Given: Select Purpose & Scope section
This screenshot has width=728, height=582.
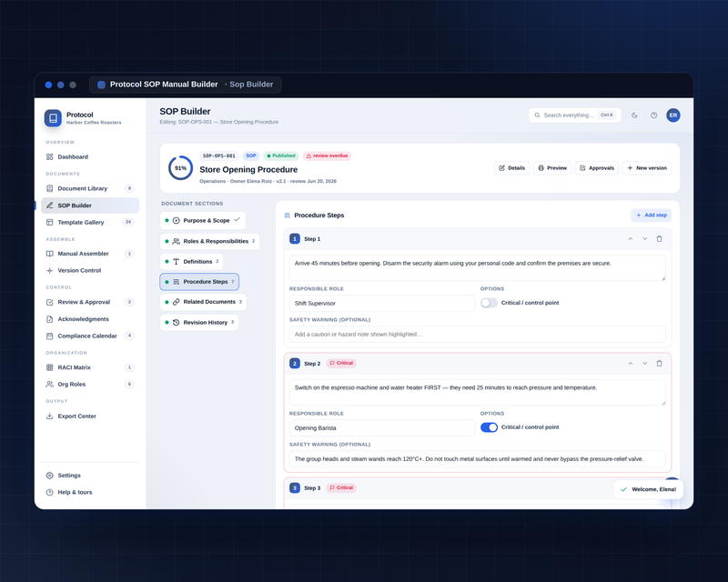Looking at the screenshot, I should pos(203,220).
